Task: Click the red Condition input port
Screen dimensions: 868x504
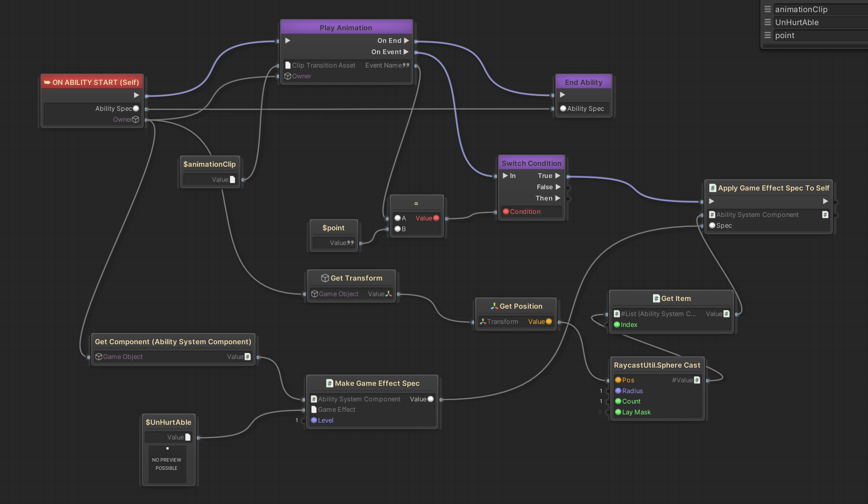Action: tap(506, 211)
